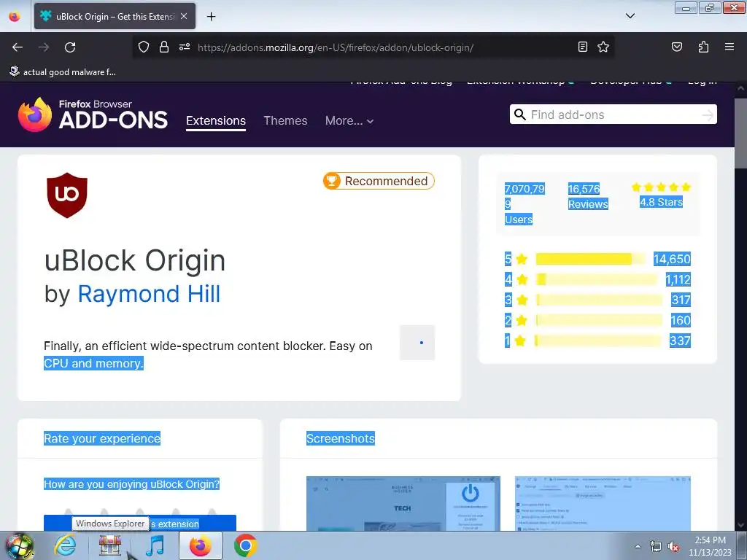Screen dimensions: 747x560
Task: Open the media player taskbar icon
Action: pyautogui.click(x=155, y=545)
